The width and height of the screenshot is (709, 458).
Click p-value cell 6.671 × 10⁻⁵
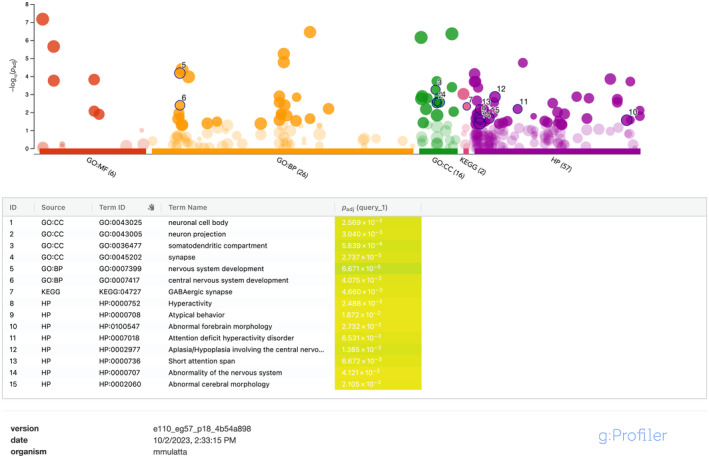[378, 269]
